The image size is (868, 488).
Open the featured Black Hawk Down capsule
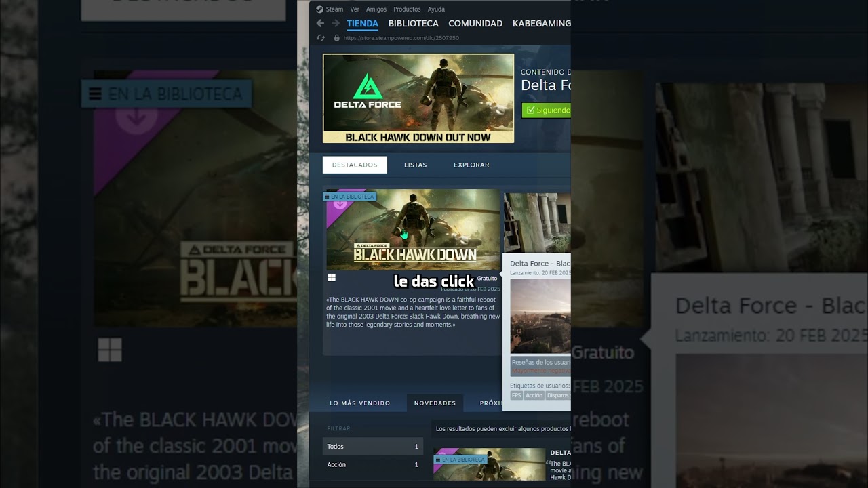tap(413, 230)
